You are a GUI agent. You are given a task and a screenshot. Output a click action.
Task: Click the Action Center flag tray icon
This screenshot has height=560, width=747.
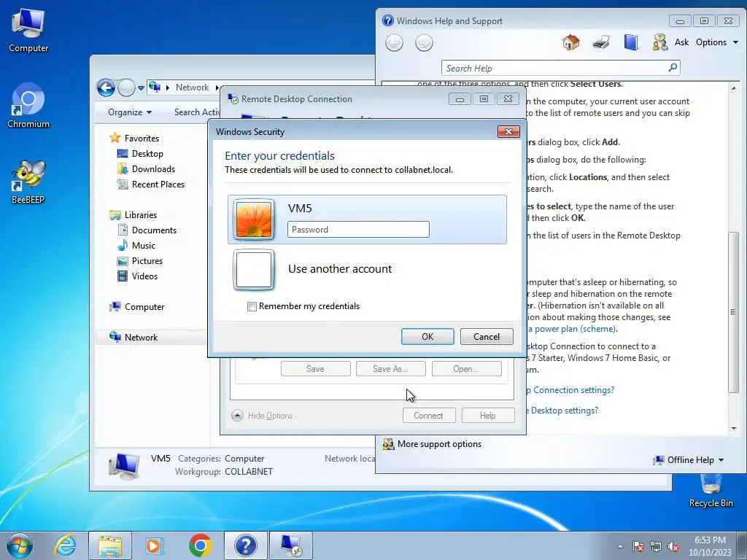tap(638, 546)
